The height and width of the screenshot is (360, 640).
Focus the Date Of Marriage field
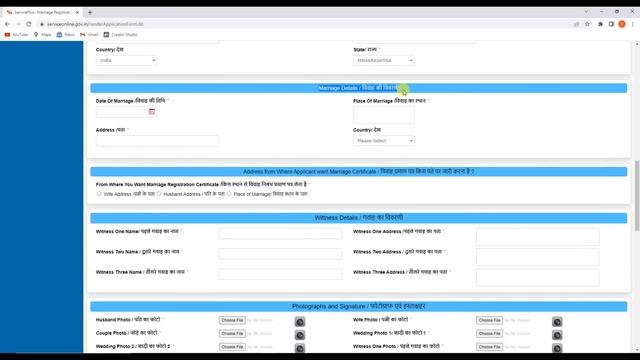point(122,112)
